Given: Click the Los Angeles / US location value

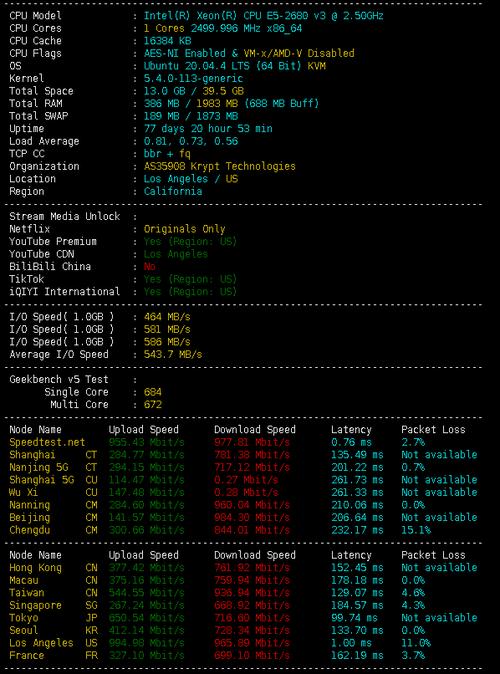Looking at the screenshot, I should (190, 179).
